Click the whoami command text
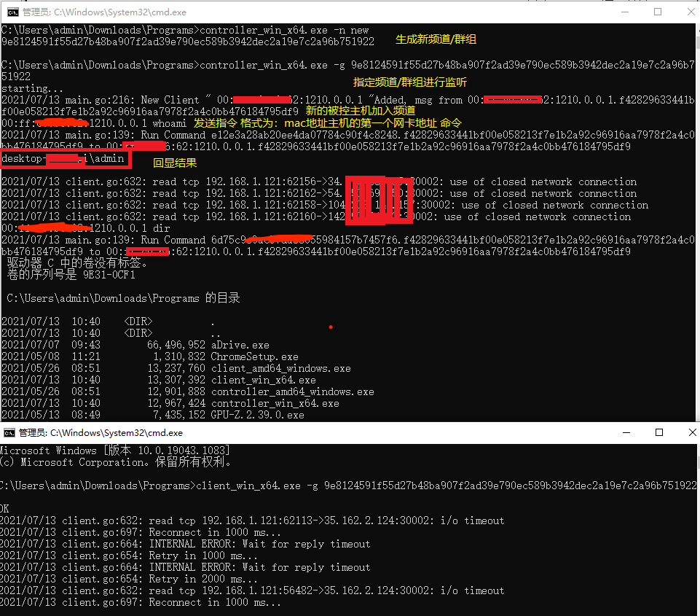The width and height of the screenshot is (700, 616). point(169,123)
